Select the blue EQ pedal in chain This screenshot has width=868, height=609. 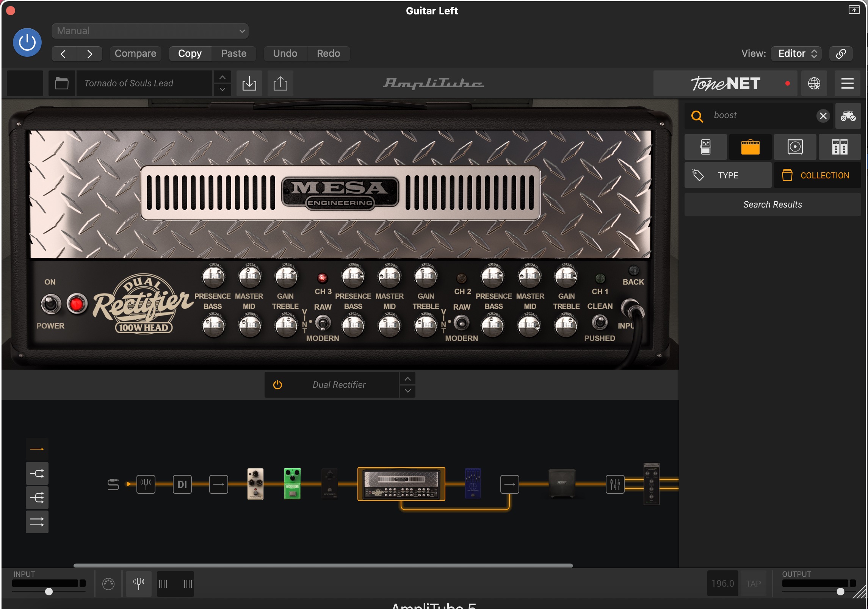coord(473,484)
